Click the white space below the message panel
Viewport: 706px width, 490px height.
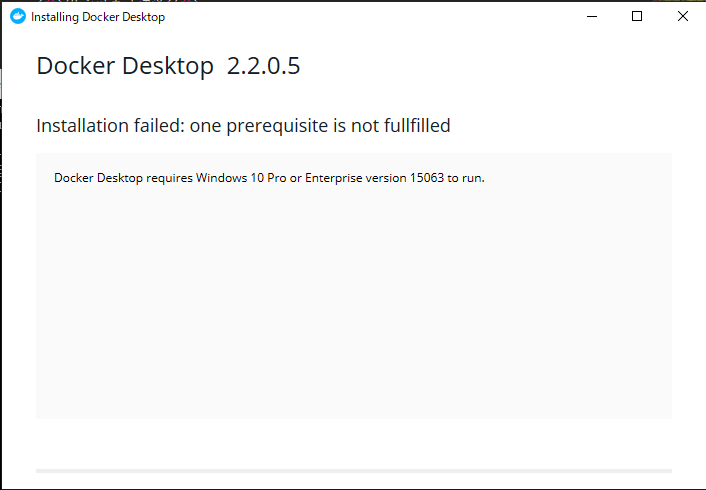coord(354,444)
